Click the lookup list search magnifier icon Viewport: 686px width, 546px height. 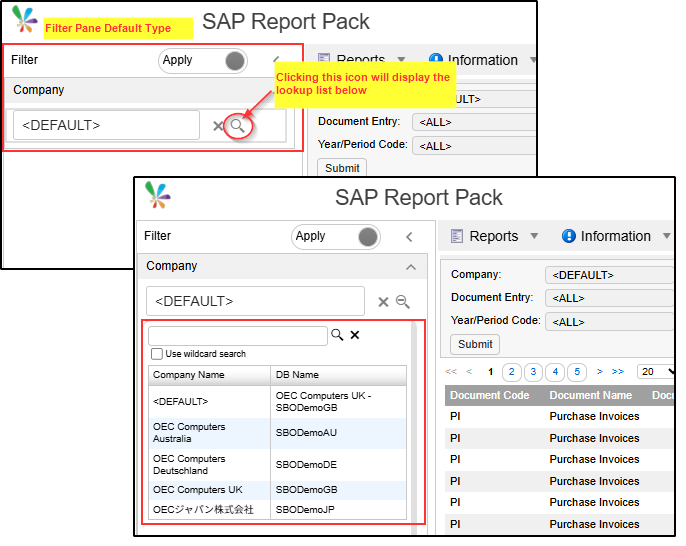tap(337, 335)
